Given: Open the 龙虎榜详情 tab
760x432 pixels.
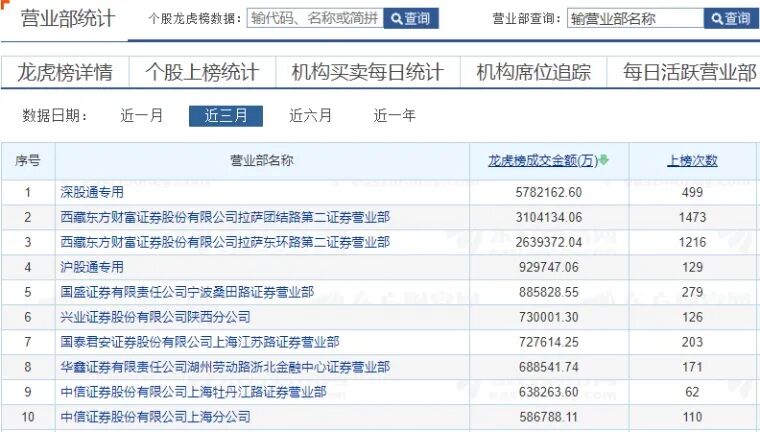Looking at the screenshot, I should (x=65, y=72).
